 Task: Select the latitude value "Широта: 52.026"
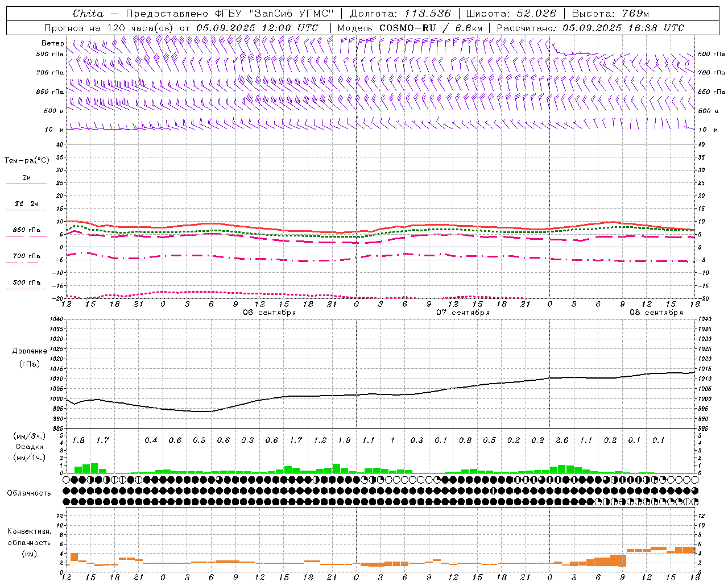tap(511, 14)
